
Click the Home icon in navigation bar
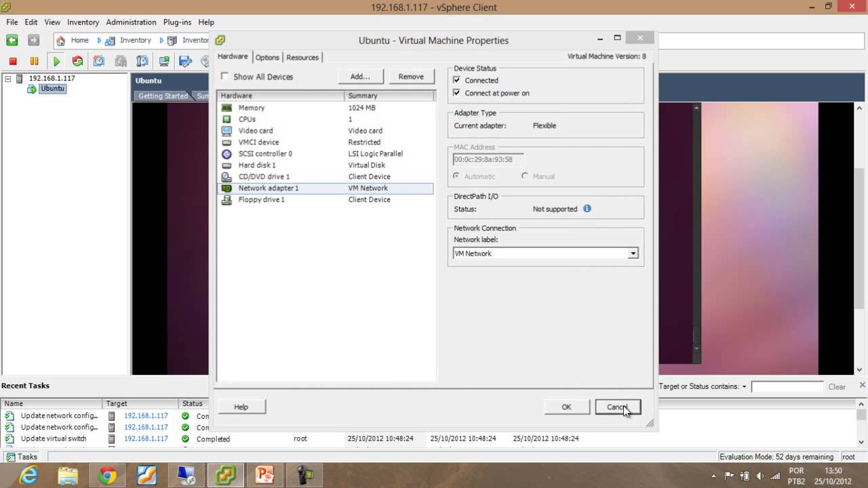(61, 41)
